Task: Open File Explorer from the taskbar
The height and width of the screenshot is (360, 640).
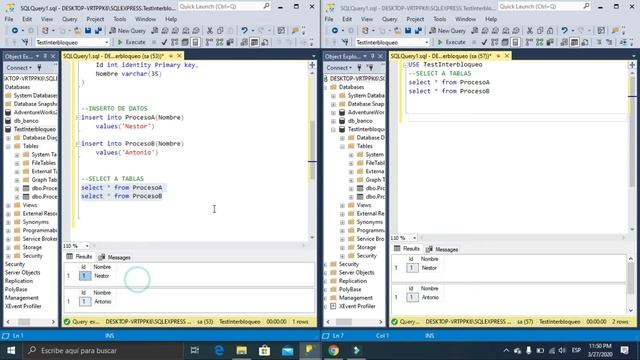Action: pos(242,350)
